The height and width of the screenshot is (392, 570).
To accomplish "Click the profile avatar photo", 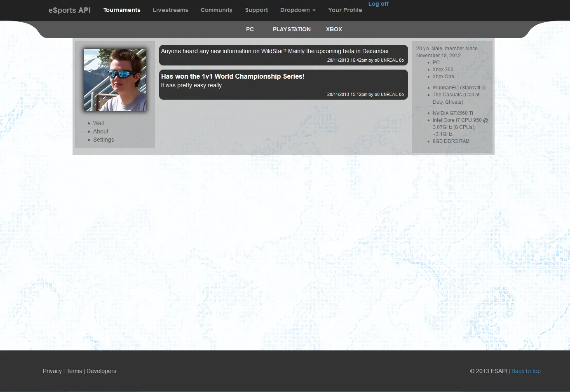I will point(115,80).
